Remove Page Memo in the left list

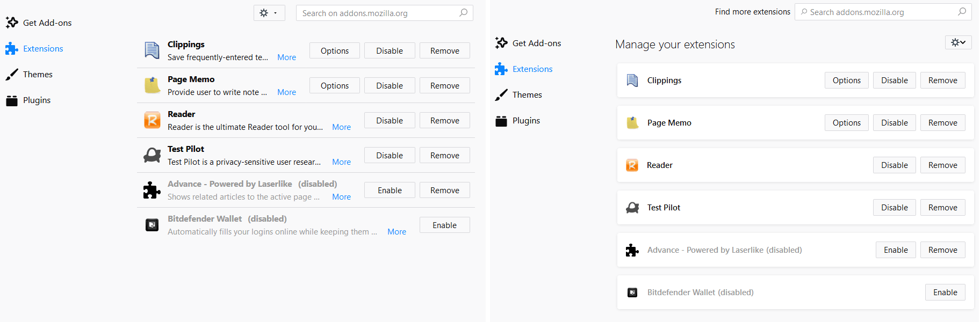tap(445, 85)
